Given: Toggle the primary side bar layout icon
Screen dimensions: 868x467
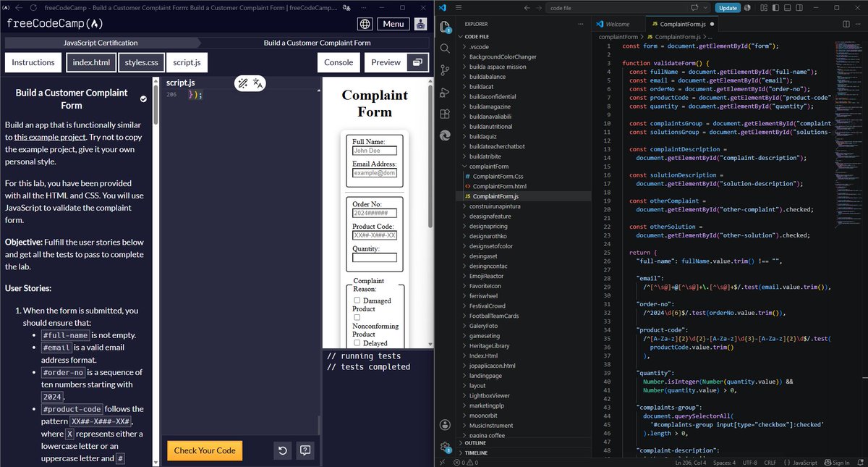Looking at the screenshot, I should click(775, 8).
